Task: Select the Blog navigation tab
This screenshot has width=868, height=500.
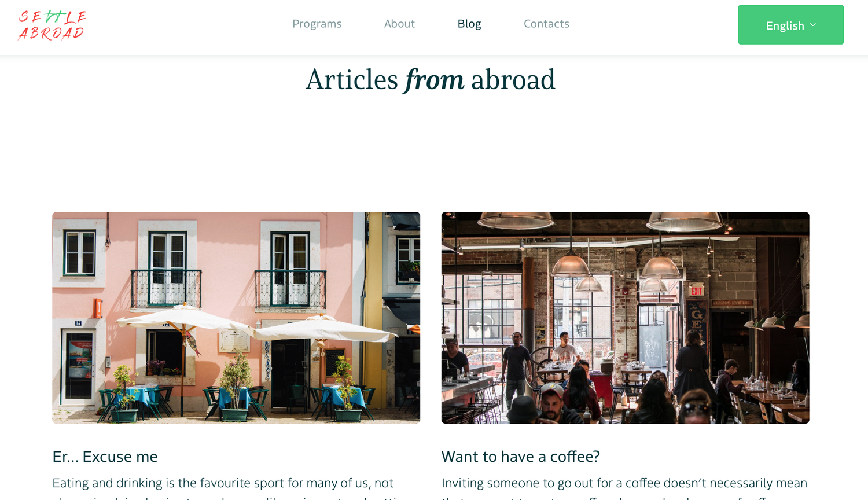Action: click(469, 24)
